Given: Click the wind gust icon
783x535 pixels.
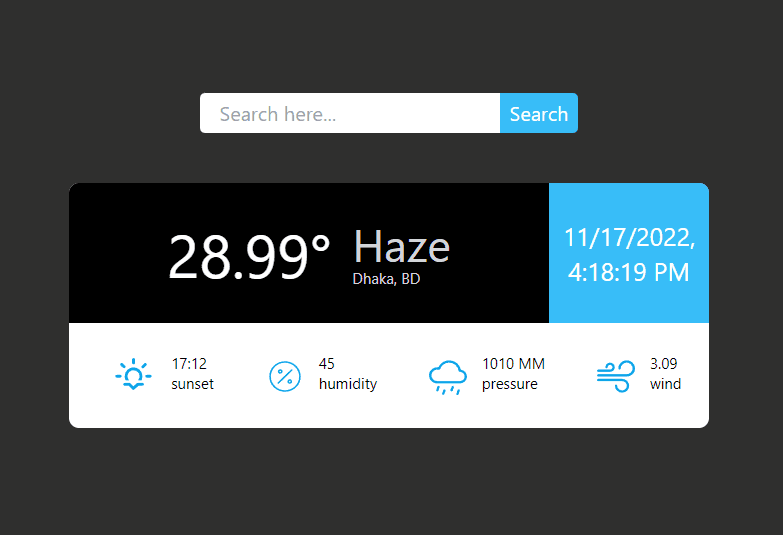Looking at the screenshot, I should click(614, 376).
